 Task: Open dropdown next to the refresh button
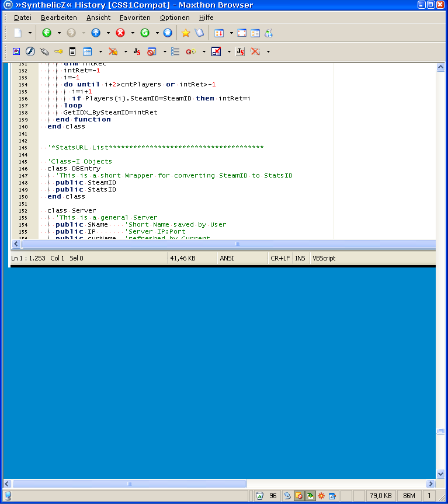(x=157, y=33)
